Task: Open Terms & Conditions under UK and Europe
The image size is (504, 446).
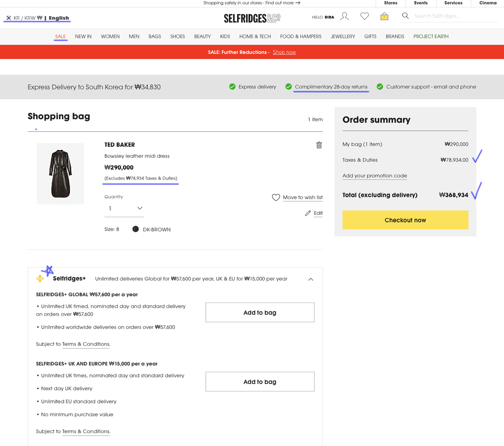Action: [x=86, y=431]
